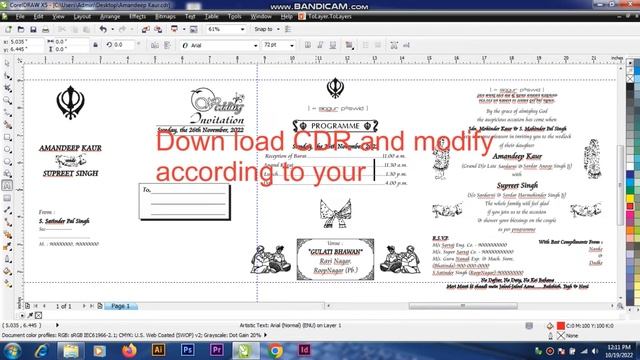Click the Export icon
This screenshot has height=360, width=640.
[x=158, y=29]
